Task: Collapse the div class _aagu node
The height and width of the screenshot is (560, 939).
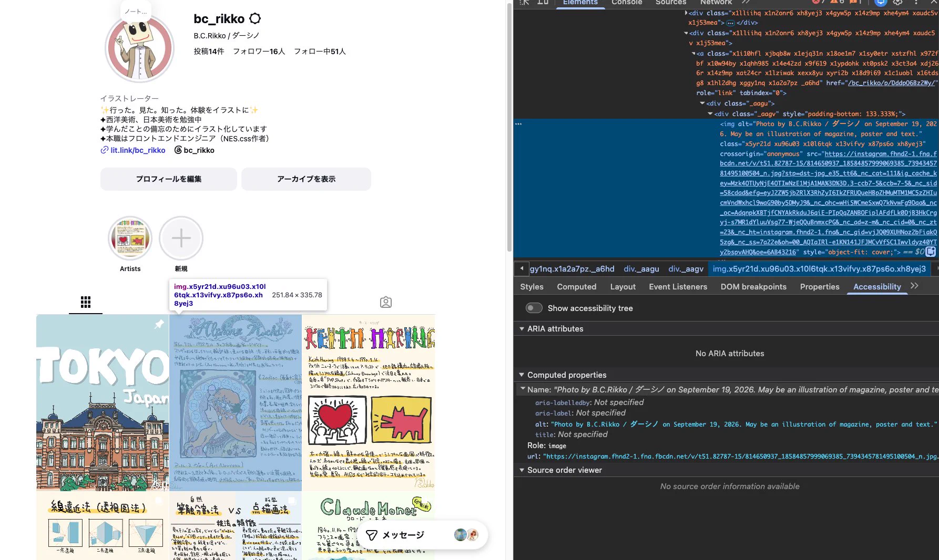Action: 702,103
